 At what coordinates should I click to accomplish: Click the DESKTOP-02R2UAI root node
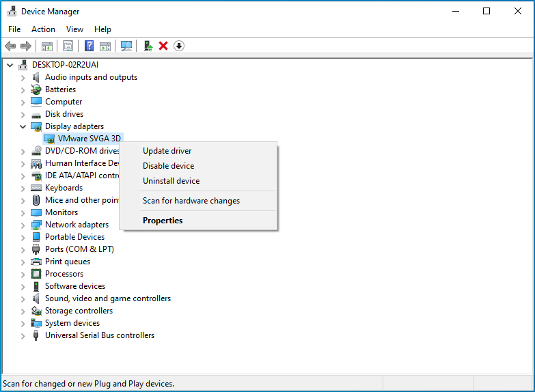point(65,65)
